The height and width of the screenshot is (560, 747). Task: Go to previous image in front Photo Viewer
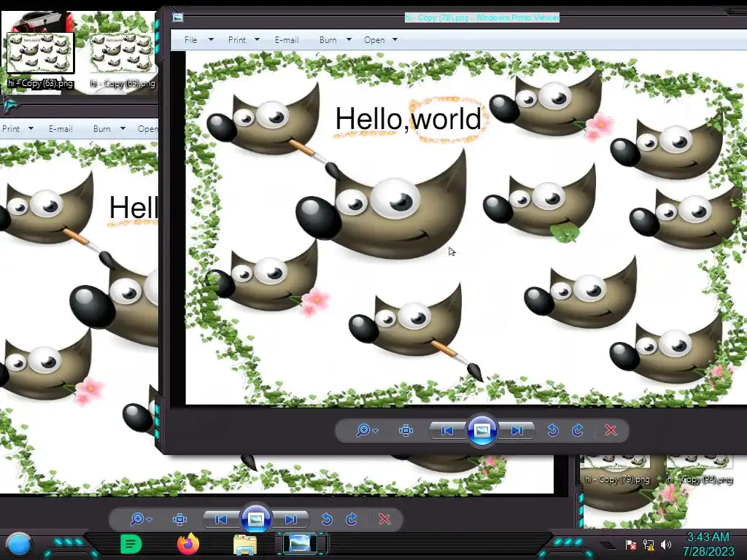click(x=447, y=430)
